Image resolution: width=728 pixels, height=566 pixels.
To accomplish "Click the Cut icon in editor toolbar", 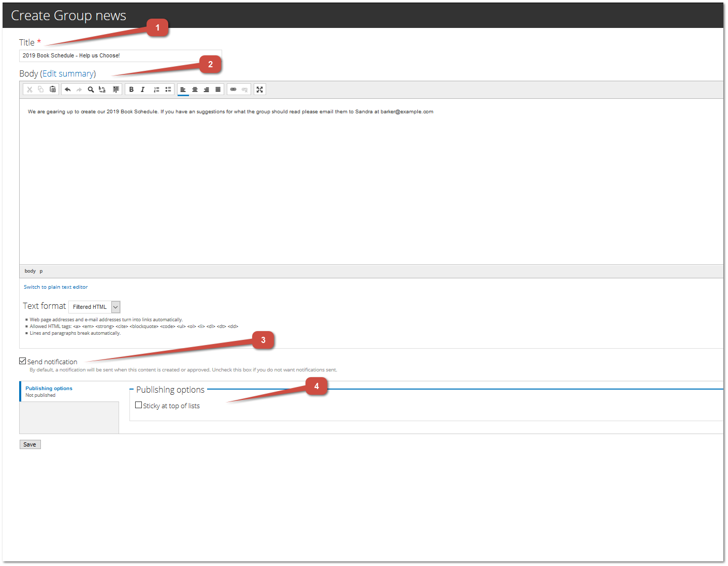I will [30, 90].
